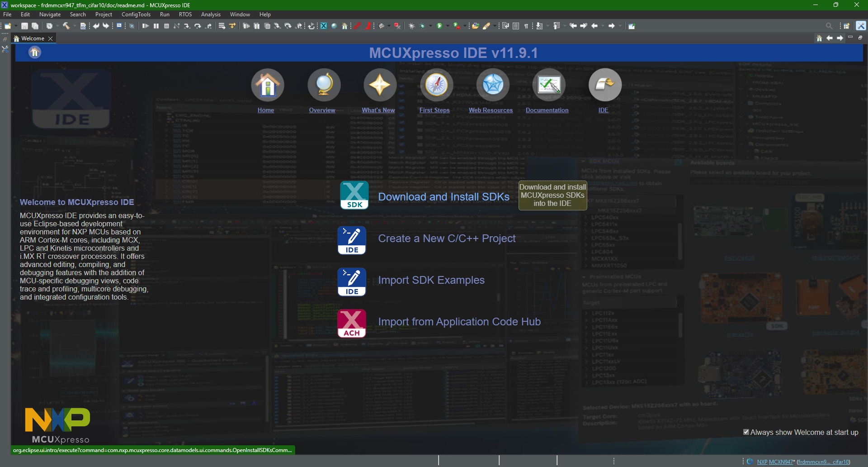Go to IDE workbench icon

(x=605, y=85)
